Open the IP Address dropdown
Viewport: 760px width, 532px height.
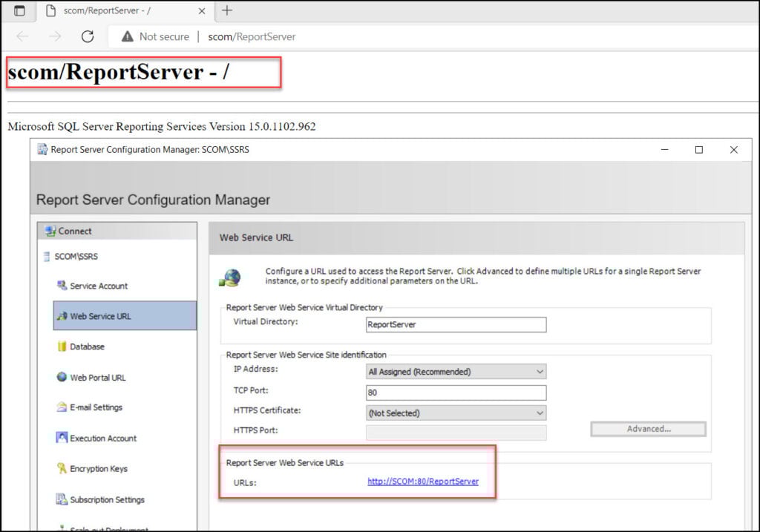tap(456, 372)
